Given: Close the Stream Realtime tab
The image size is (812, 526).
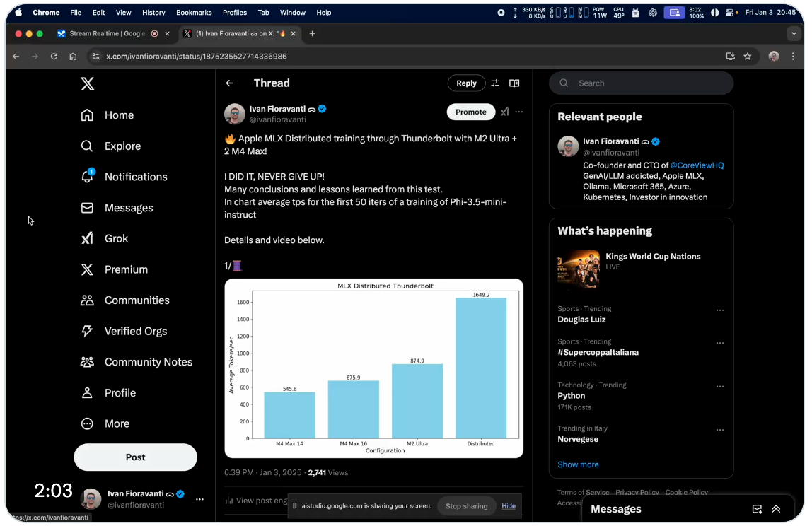Looking at the screenshot, I should (167, 34).
